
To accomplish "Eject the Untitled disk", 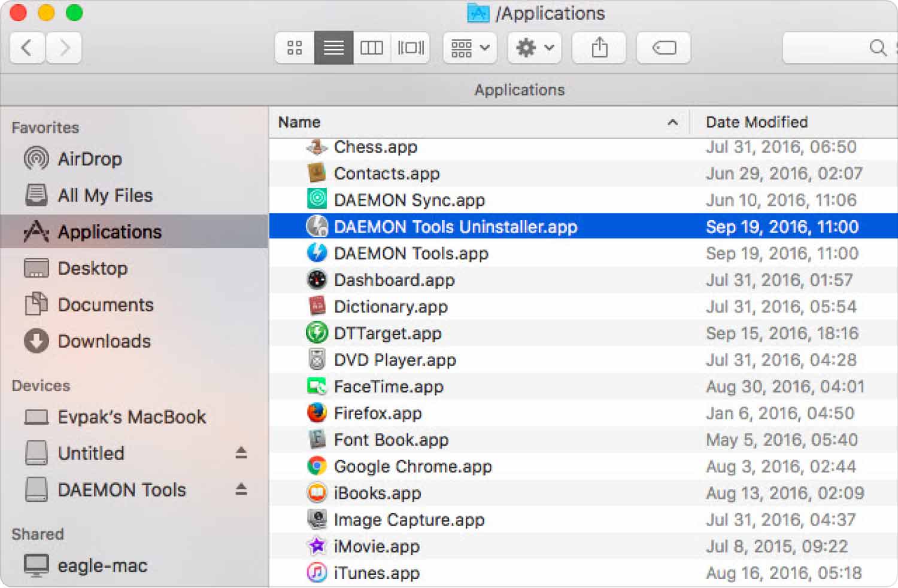I will click(241, 453).
